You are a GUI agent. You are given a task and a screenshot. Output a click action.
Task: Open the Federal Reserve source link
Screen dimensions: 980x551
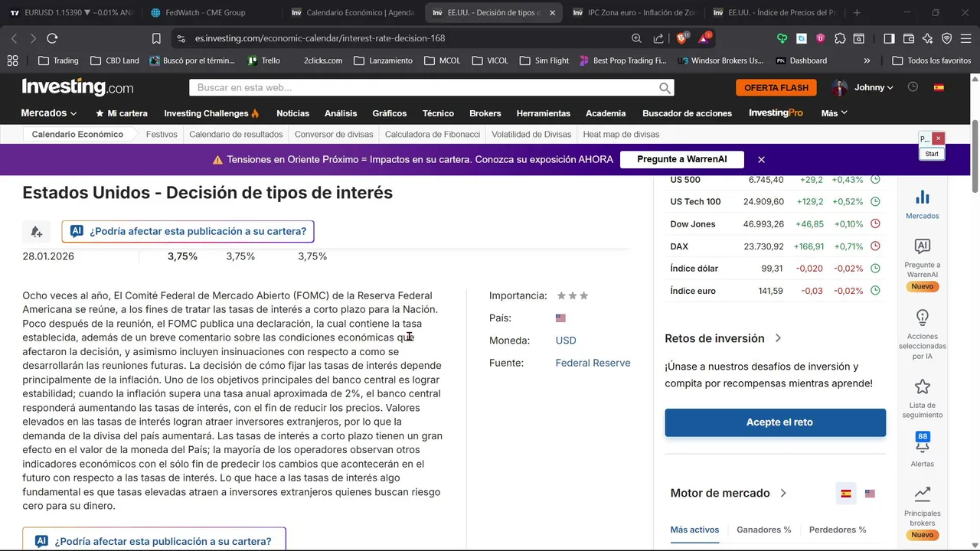tap(593, 363)
